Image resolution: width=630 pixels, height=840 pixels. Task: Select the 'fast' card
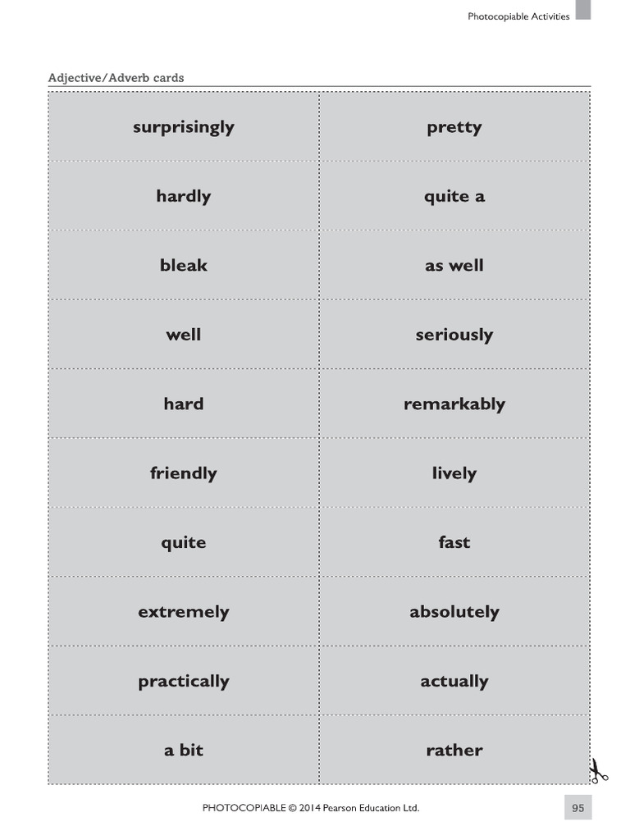click(x=454, y=542)
